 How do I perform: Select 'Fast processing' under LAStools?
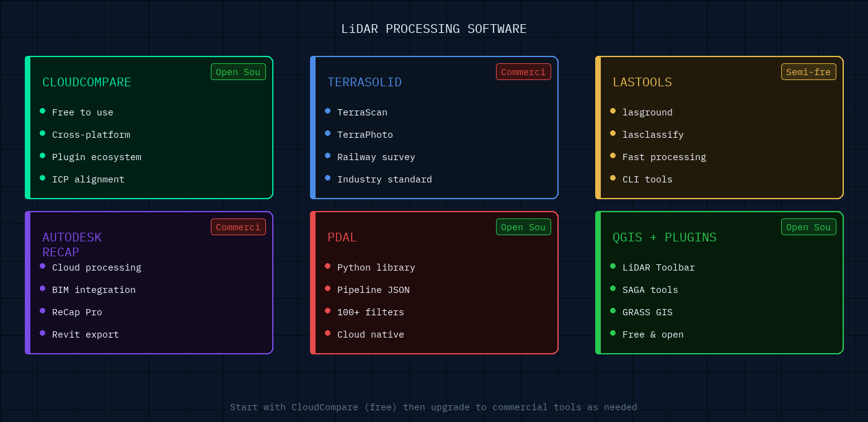(x=664, y=157)
